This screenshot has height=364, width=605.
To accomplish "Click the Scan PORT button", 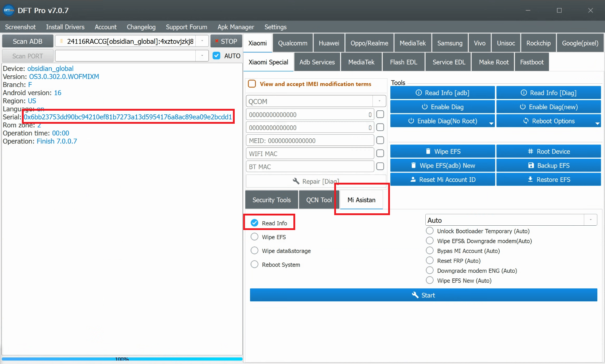I will [x=28, y=56].
